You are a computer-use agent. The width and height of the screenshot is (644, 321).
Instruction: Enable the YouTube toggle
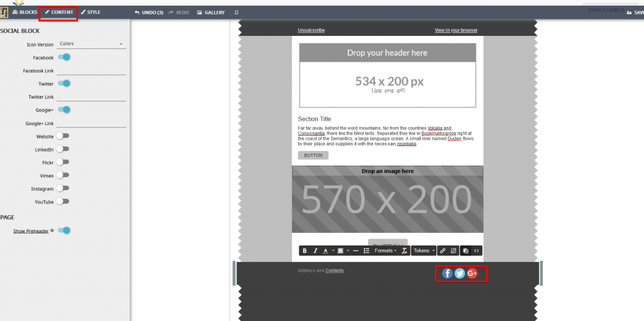[x=62, y=202]
